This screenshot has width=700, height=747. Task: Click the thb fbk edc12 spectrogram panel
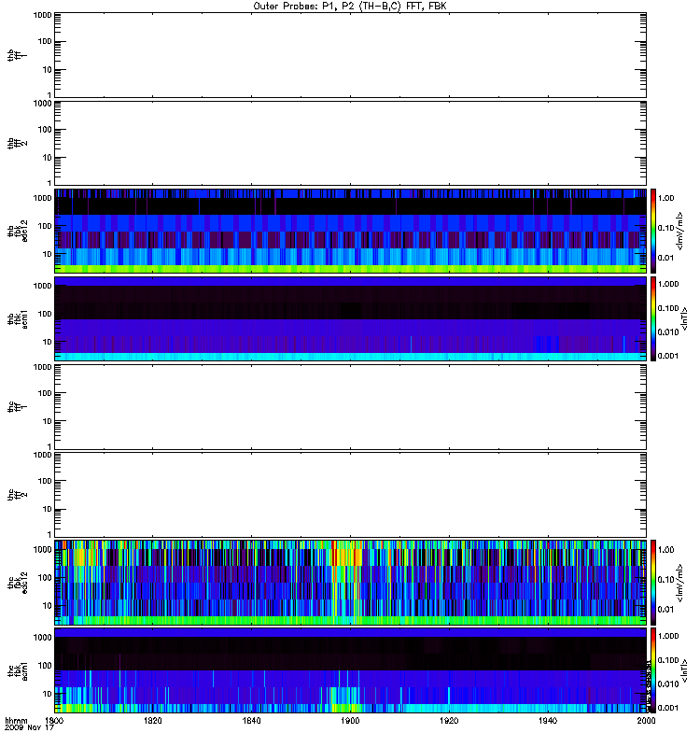tap(351, 231)
